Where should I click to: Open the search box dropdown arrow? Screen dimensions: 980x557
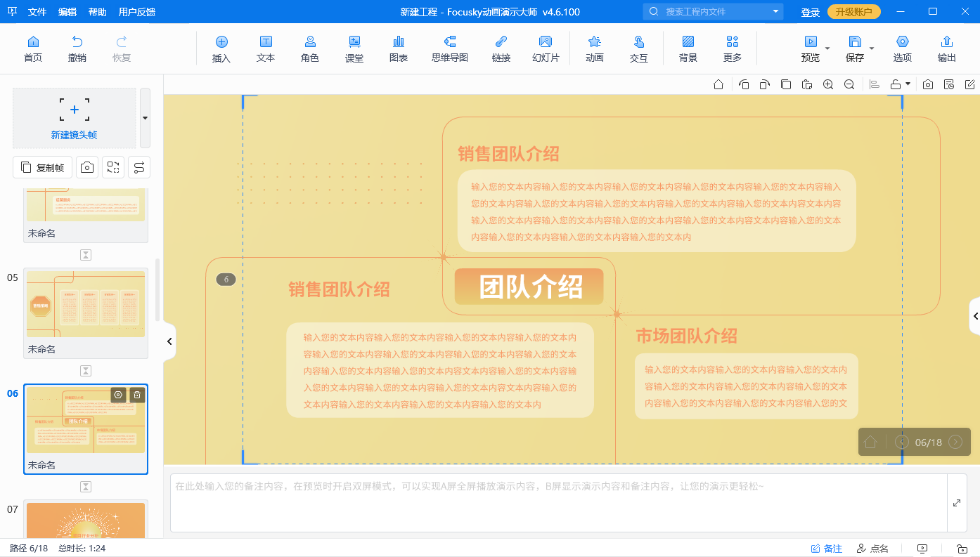tap(776, 11)
